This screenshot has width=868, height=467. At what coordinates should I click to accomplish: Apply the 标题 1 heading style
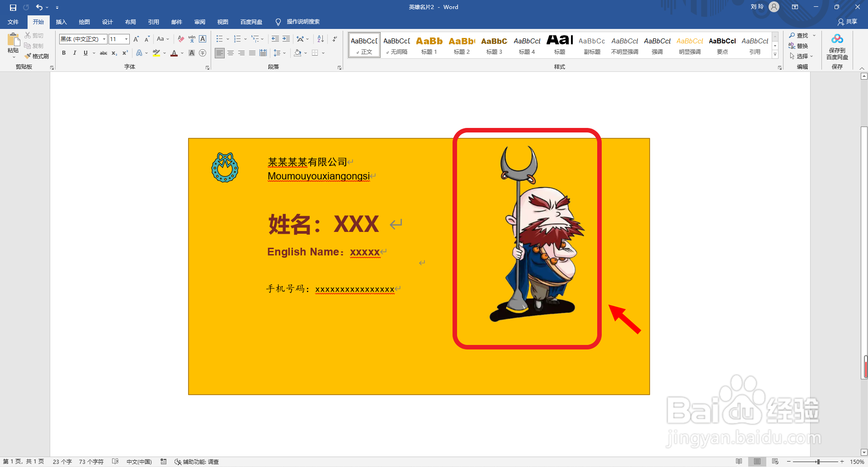point(429,45)
